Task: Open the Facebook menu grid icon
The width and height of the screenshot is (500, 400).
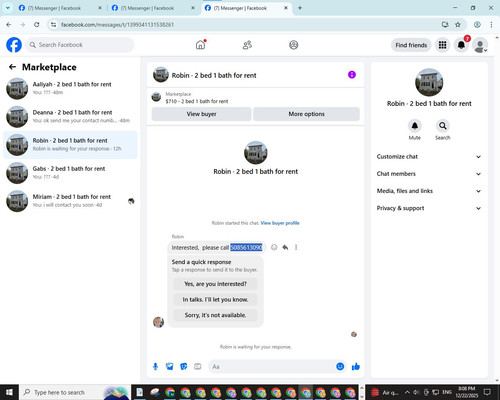Action: [x=442, y=45]
